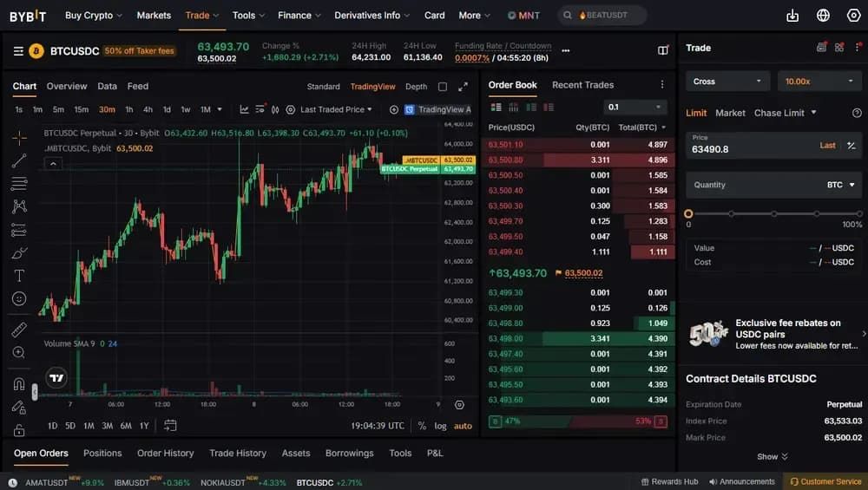This screenshot has width=868, height=490.
Task: Select the zoom in tool
Action: [x=19, y=353]
